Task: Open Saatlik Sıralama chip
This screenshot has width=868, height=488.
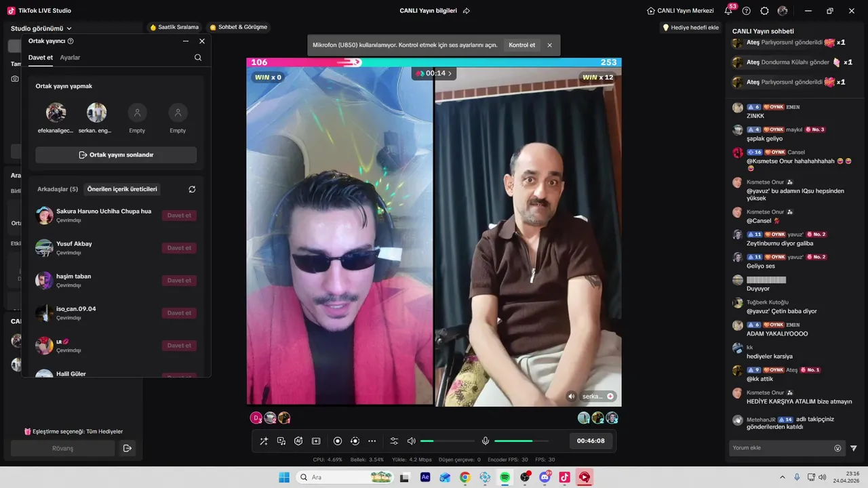Action: 174,27
